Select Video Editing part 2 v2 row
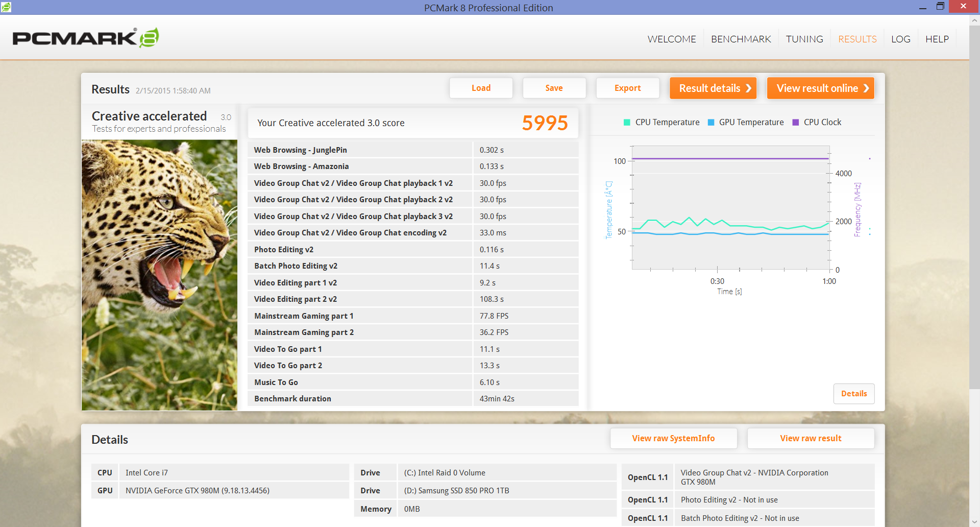 point(413,299)
